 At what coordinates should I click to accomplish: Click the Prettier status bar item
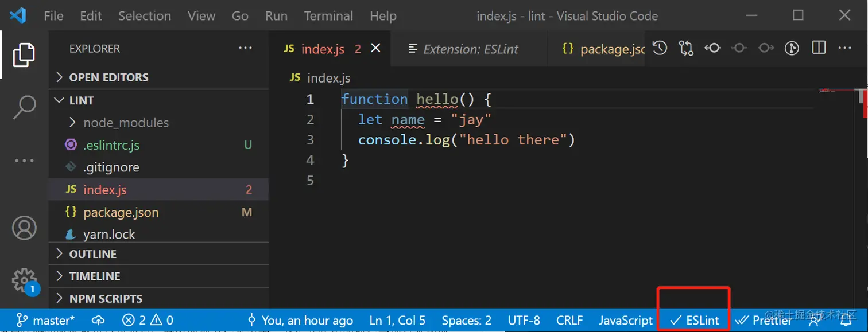click(764, 321)
